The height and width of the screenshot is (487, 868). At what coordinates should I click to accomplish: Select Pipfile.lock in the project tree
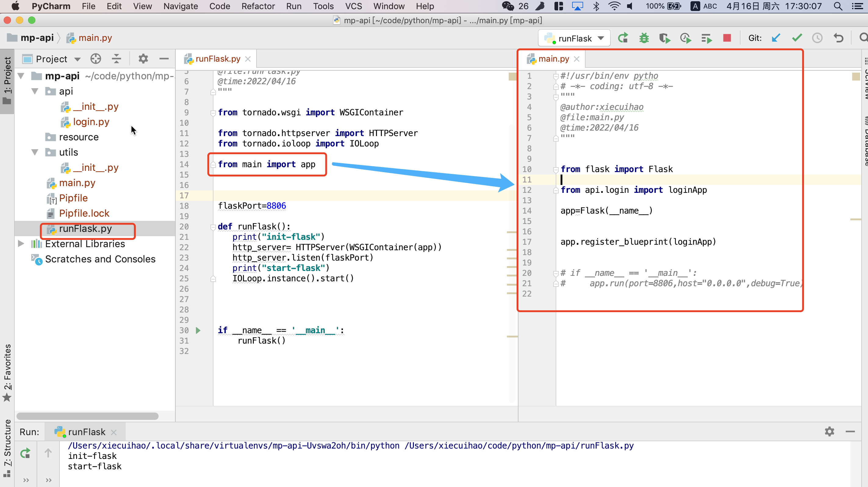point(84,213)
